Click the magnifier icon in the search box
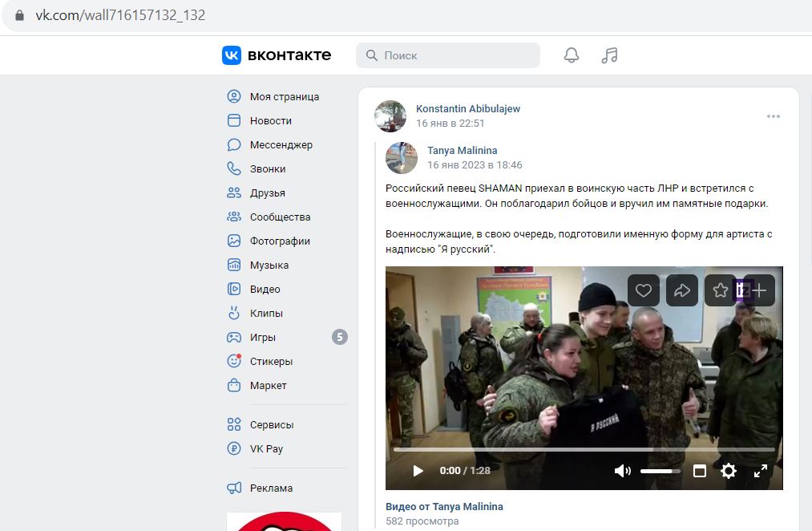The image size is (812, 531). [371, 55]
